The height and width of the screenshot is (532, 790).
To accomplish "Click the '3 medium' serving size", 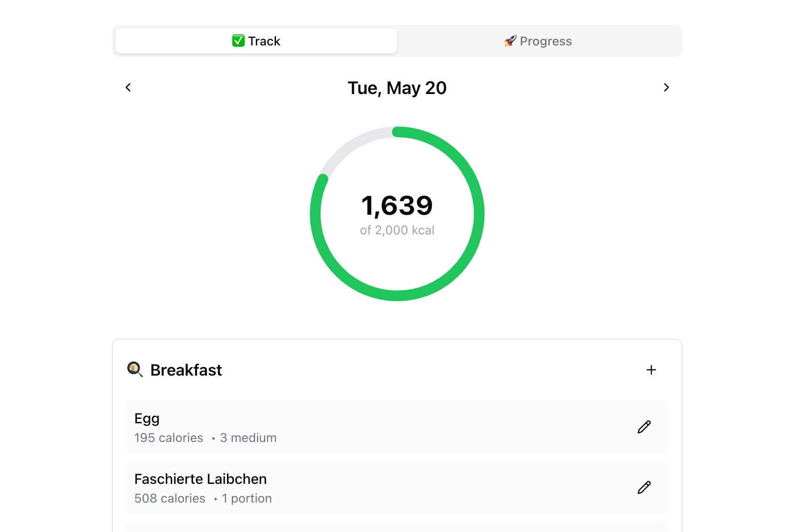I will pyautogui.click(x=248, y=438).
